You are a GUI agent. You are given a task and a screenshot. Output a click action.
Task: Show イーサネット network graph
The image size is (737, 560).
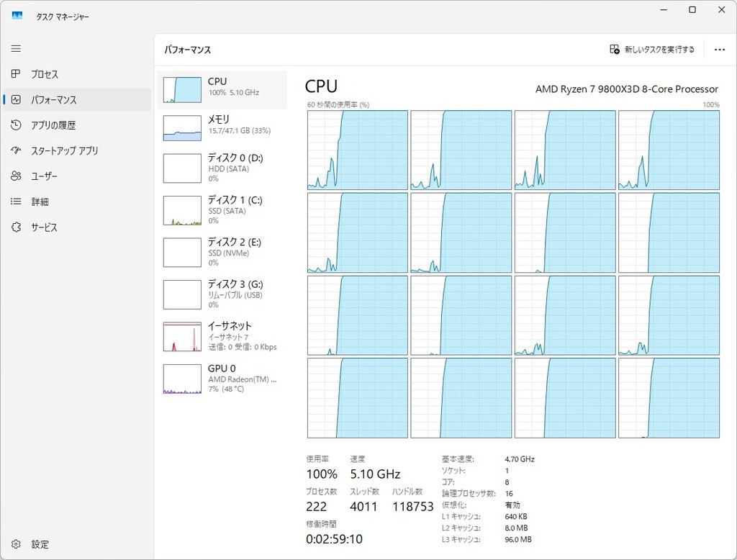pyautogui.click(x=222, y=336)
